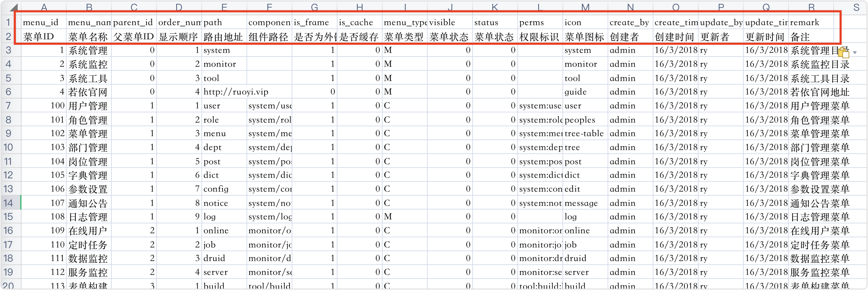Click the 是否缓存 cell
868x290 pixels.
click(360, 36)
